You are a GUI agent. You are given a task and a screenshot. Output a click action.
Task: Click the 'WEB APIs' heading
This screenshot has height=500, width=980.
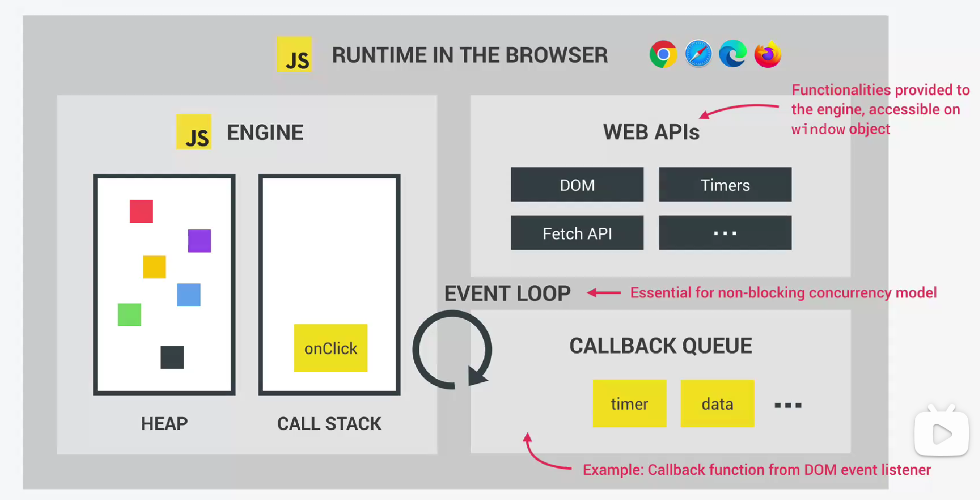coord(651,132)
